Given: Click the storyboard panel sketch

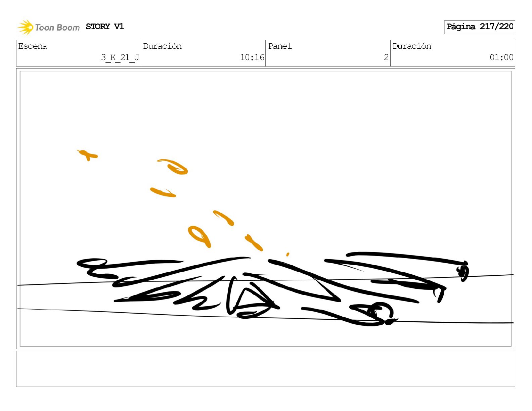Looking at the screenshot, I should [266, 209].
